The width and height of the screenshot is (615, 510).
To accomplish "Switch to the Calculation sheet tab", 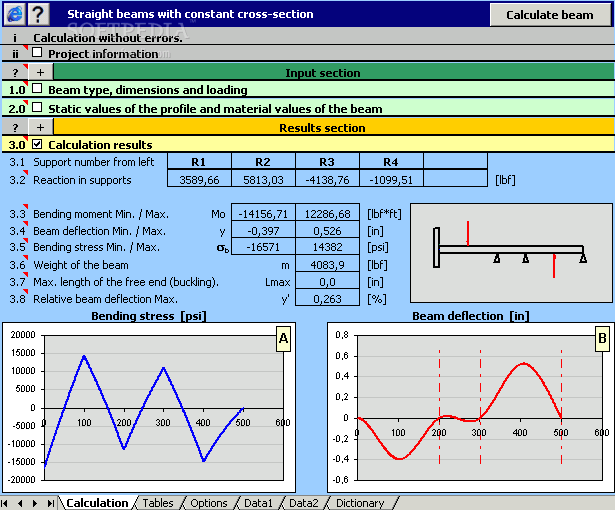I will pyautogui.click(x=97, y=503).
